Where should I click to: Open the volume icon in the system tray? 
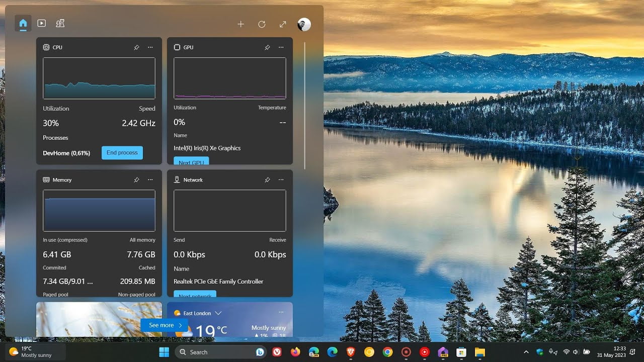tap(574, 352)
